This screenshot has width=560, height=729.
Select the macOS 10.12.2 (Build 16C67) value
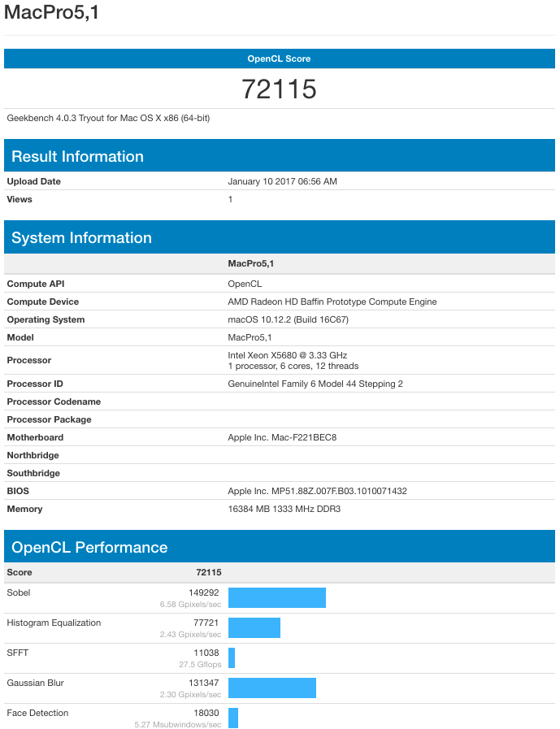pyautogui.click(x=288, y=319)
